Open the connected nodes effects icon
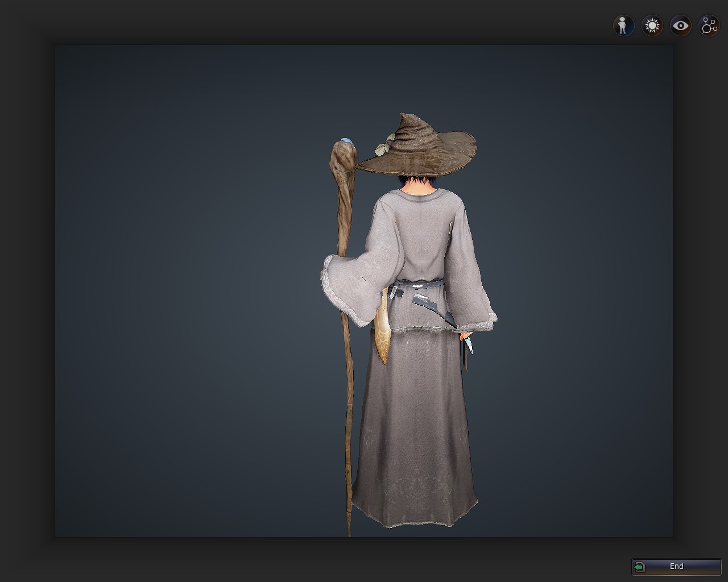The height and width of the screenshot is (582, 728). pos(709,26)
